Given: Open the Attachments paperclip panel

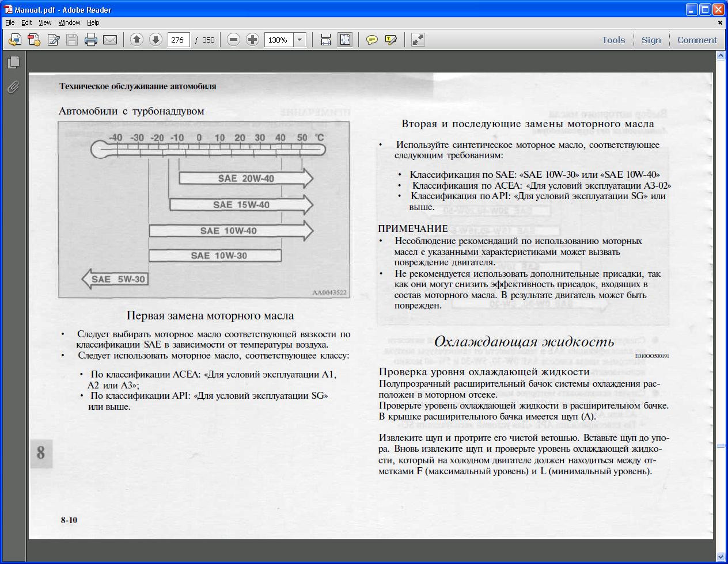Looking at the screenshot, I should [13, 87].
